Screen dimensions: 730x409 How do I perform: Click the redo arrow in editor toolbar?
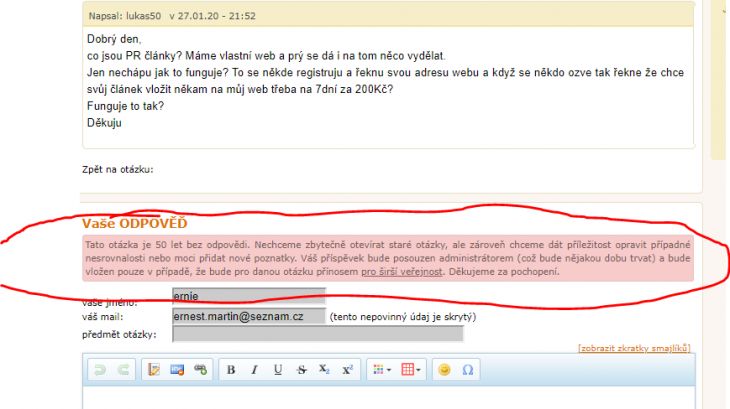[123, 370]
